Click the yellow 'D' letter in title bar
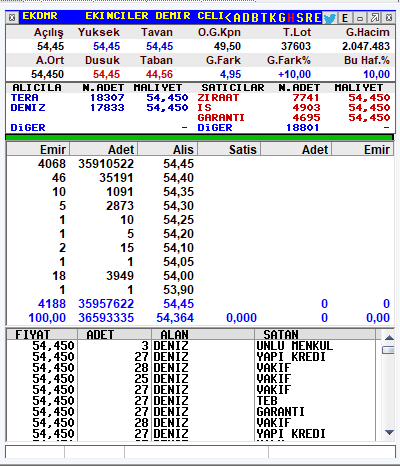Image resolution: width=400 pixels, height=466 pixels. 246,17
